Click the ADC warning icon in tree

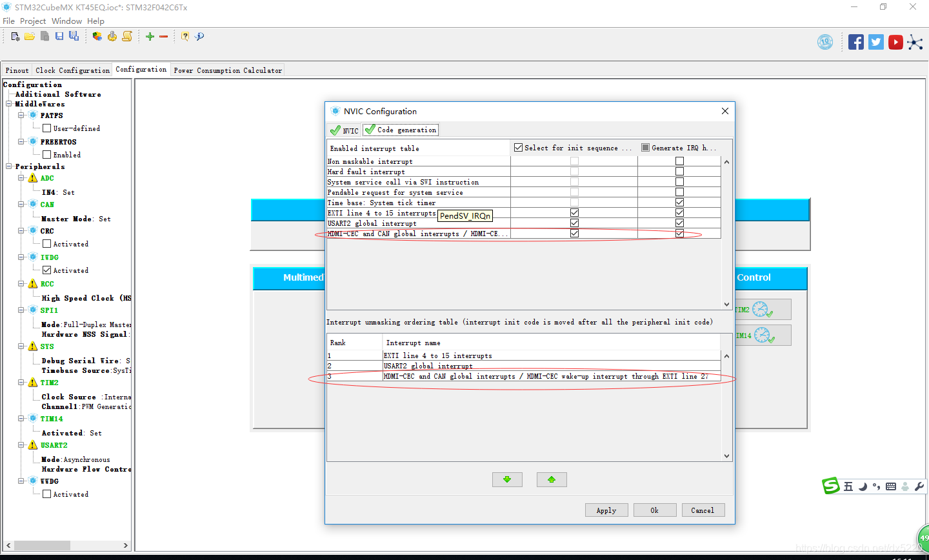tap(33, 178)
